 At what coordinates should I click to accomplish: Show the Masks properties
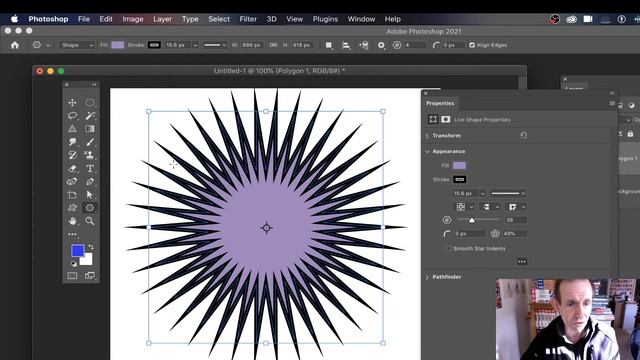446,119
